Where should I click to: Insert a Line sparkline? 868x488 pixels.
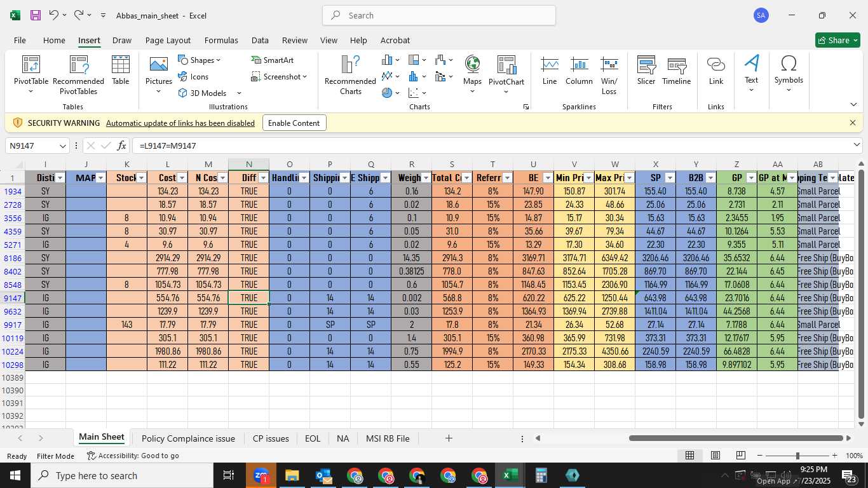[x=550, y=70]
